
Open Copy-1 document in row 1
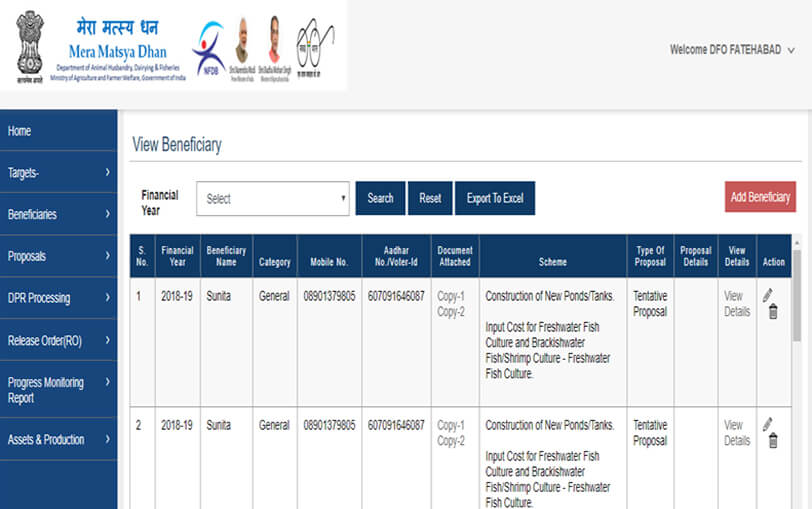451,296
